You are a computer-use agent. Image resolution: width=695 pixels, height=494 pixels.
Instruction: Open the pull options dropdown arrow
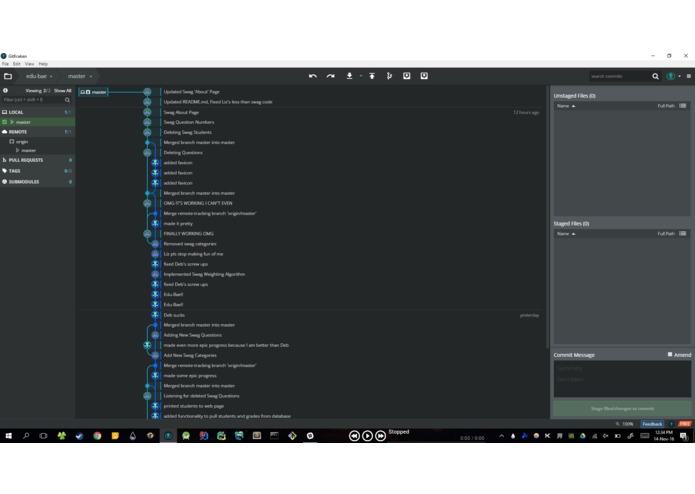pyautogui.click(x=361, y=76)
